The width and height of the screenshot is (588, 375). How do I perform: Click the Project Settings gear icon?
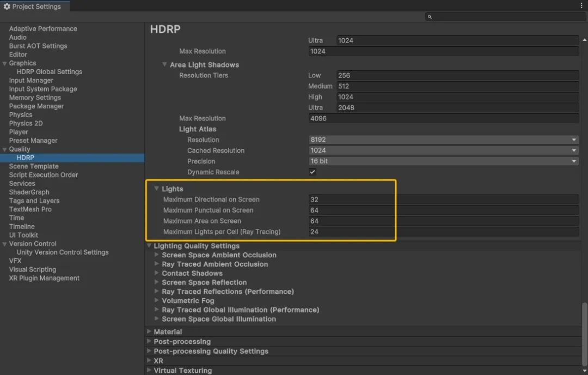pos(7,7)
